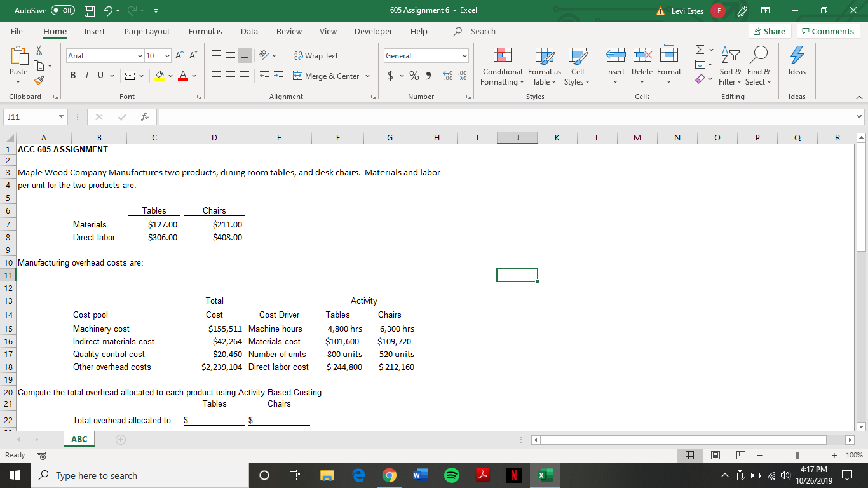Apply Percent Style format

point(414,76)
